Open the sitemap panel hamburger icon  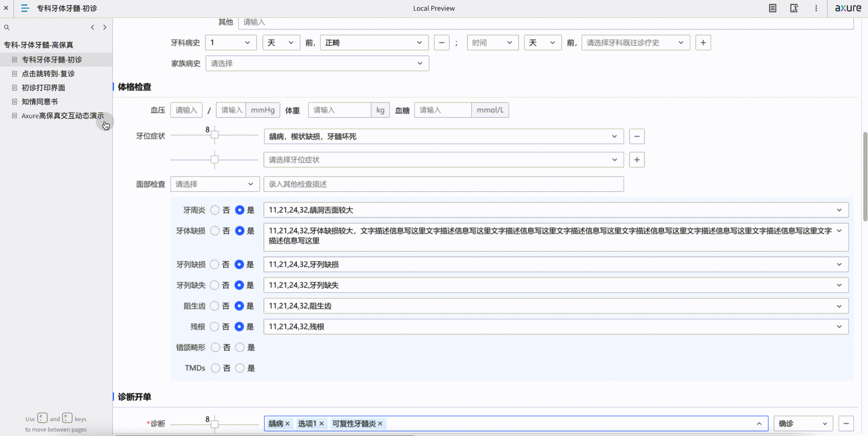click(x=25, y=8)
